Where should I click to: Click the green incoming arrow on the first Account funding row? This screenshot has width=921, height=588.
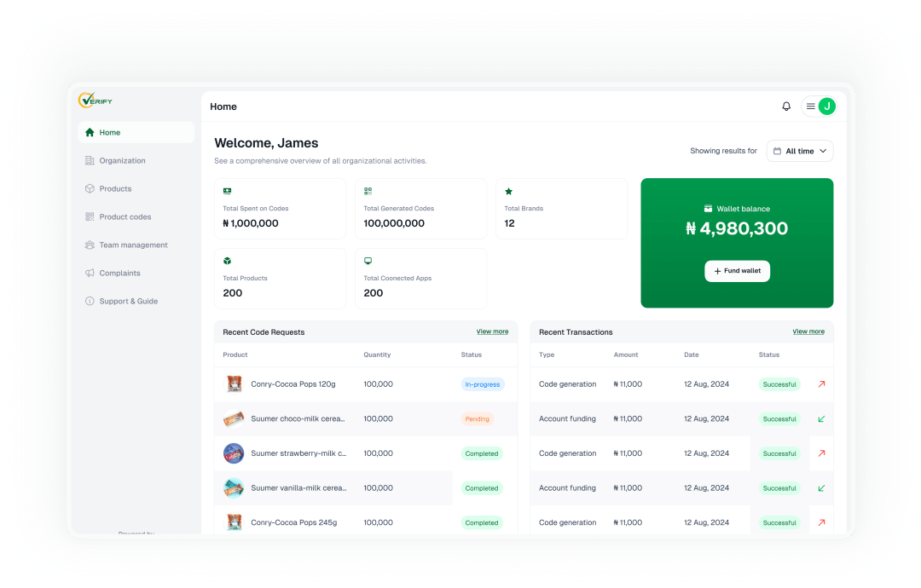tap(821, 419)
